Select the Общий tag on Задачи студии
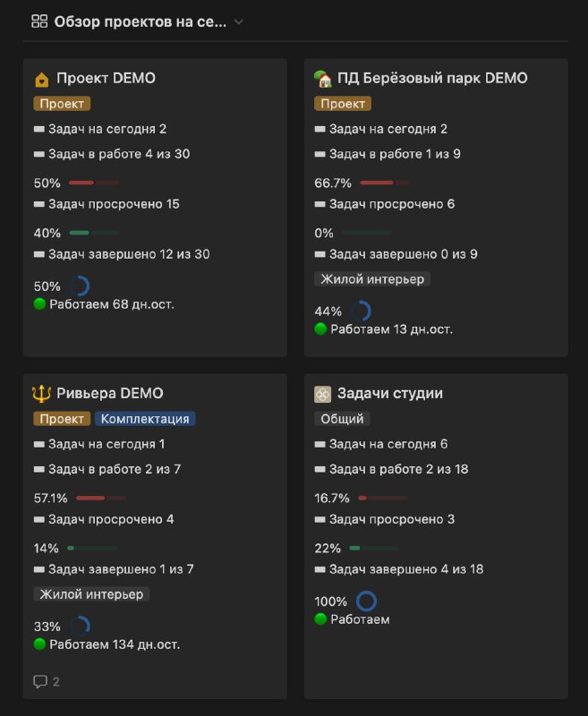This screenshot has width=588, height=716. [342, 419]
